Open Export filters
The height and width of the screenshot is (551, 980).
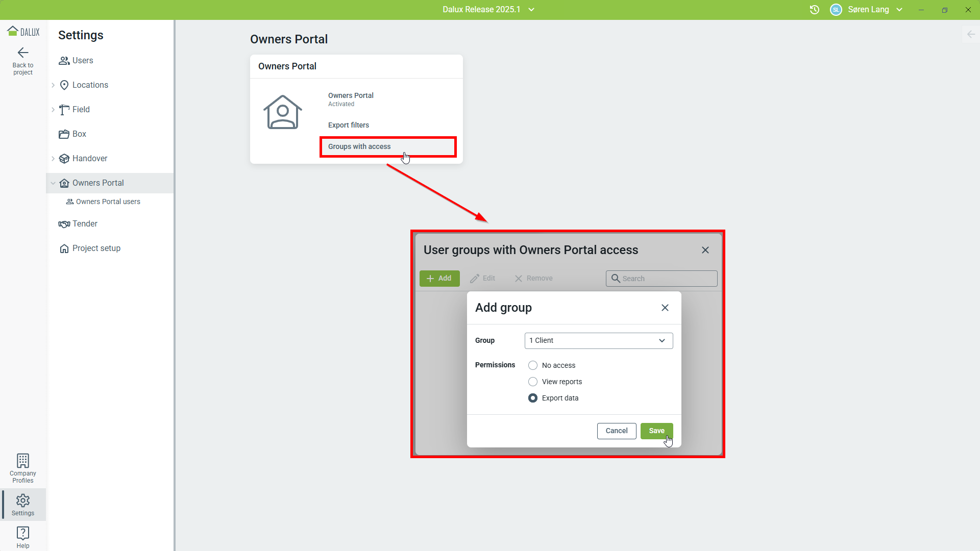click(x=349, y=126)
